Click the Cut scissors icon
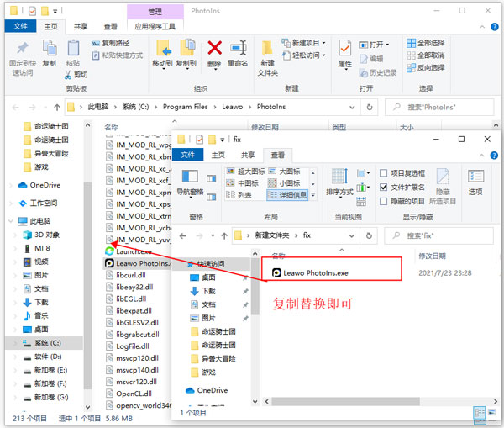The width and height of the screenshot is (504, 428). 68,76
